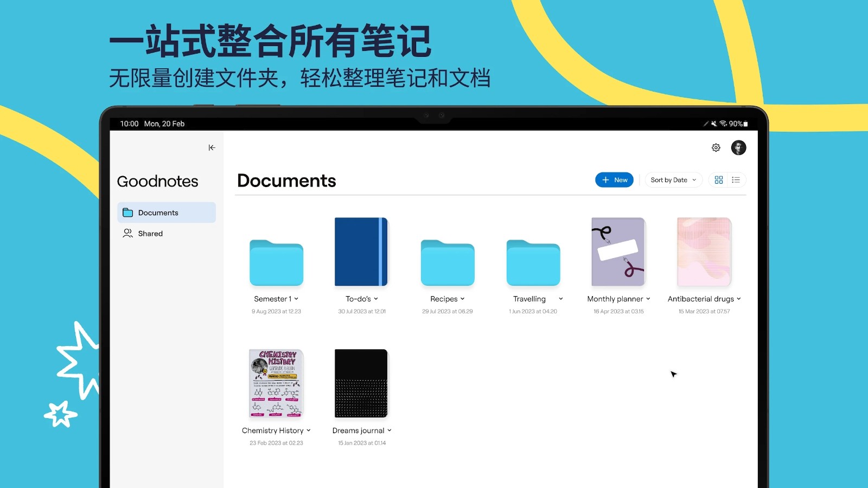This screenshot has width=868, height=488.
Task: Collapse the sidebar with the arrow icon
Action: tap(212, 147)
